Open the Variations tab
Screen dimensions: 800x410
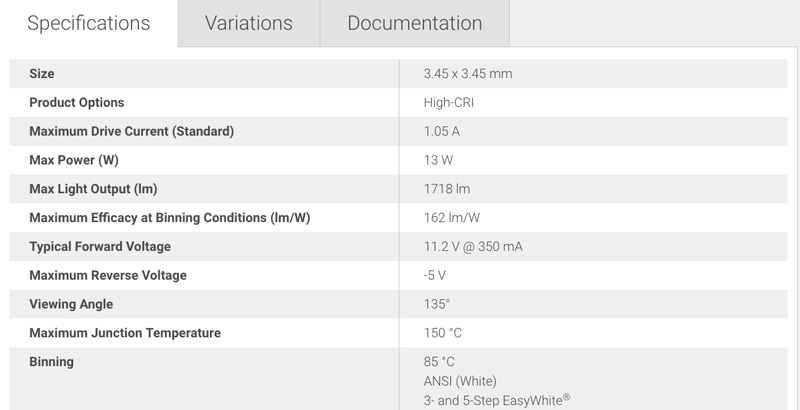click(248, 23)
